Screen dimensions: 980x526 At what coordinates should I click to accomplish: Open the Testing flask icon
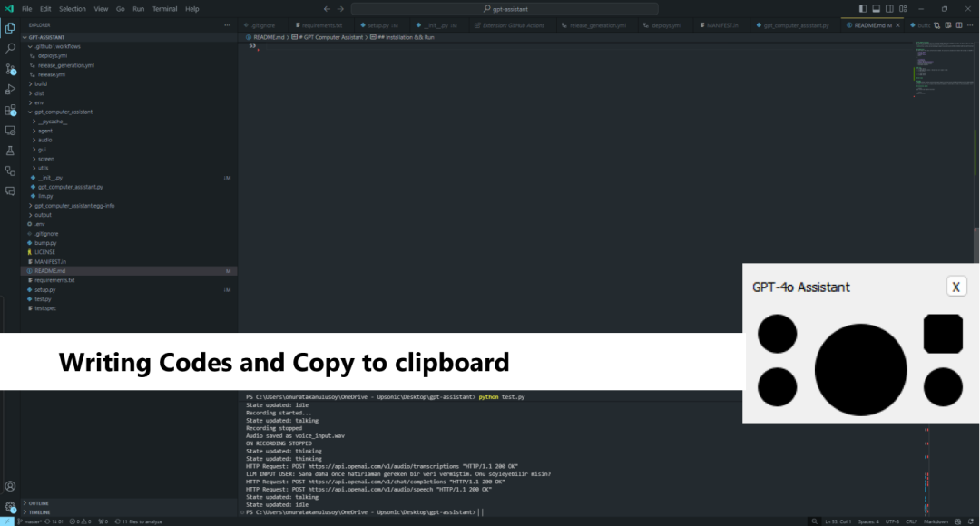pos(10,151)
